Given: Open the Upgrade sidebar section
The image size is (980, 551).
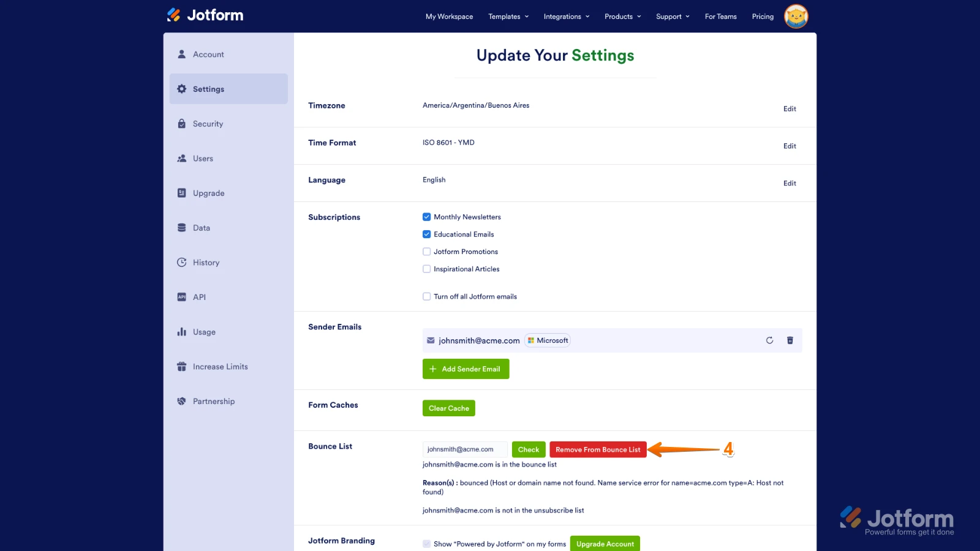Looking at the screenshot, I should pos(228,193).
